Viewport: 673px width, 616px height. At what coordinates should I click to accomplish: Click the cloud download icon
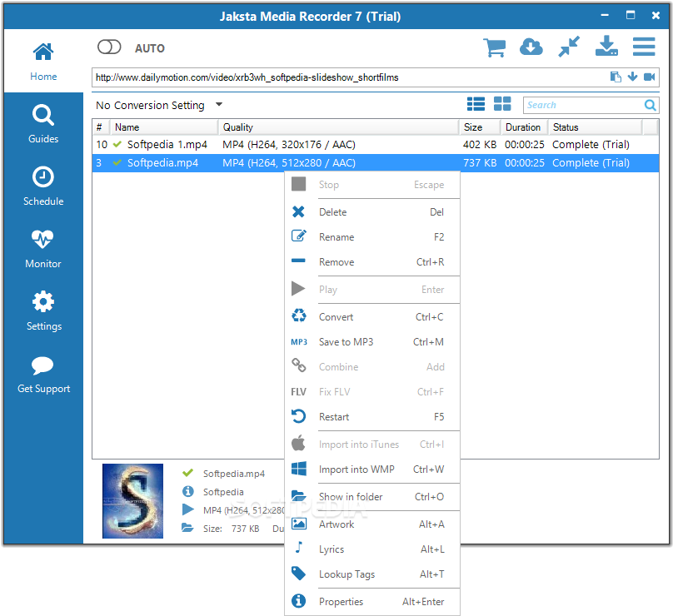coord(531,47)
